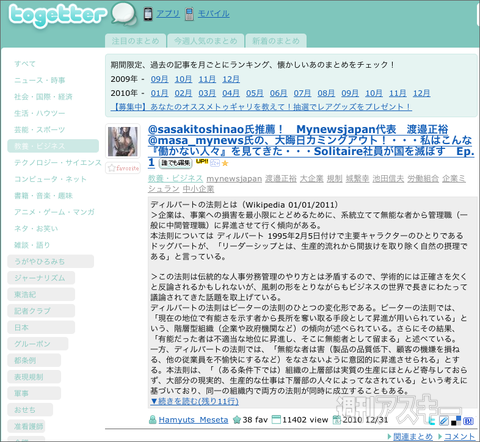Click the 誰でも編集 badge

pos(176,163)
